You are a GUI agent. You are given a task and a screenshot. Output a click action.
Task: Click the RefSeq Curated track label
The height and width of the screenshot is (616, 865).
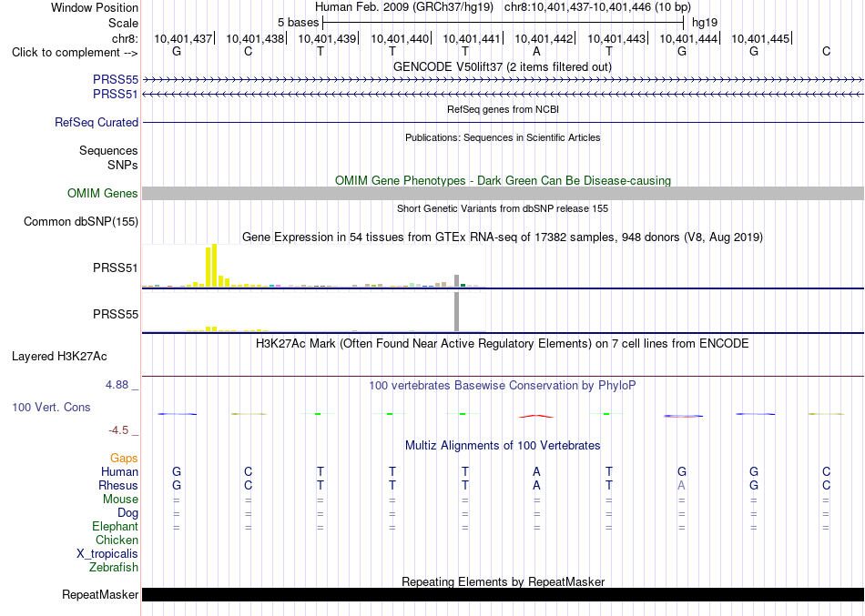[96, 123]
